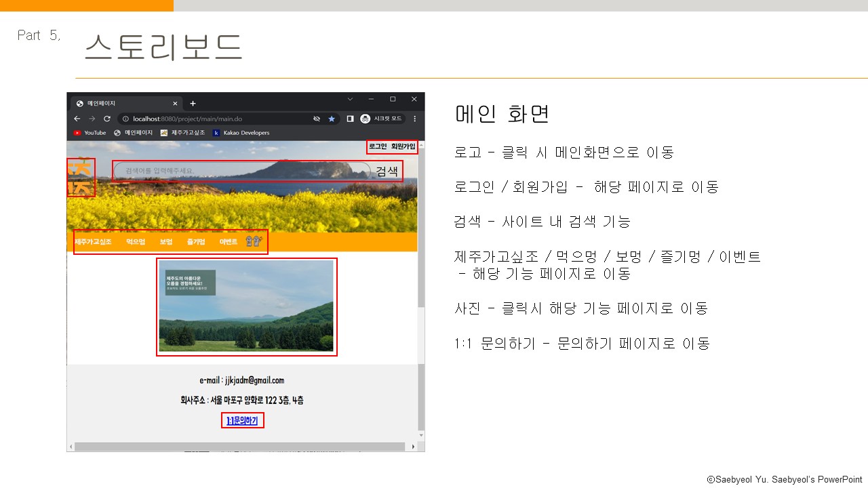
Task: Open YouTube bookmark in bookmarks bar
Action: coord(90,133)
